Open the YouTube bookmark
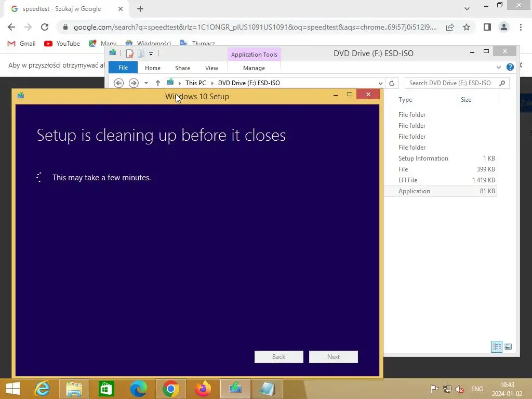532x399 pixels. [x=62, y=44]
